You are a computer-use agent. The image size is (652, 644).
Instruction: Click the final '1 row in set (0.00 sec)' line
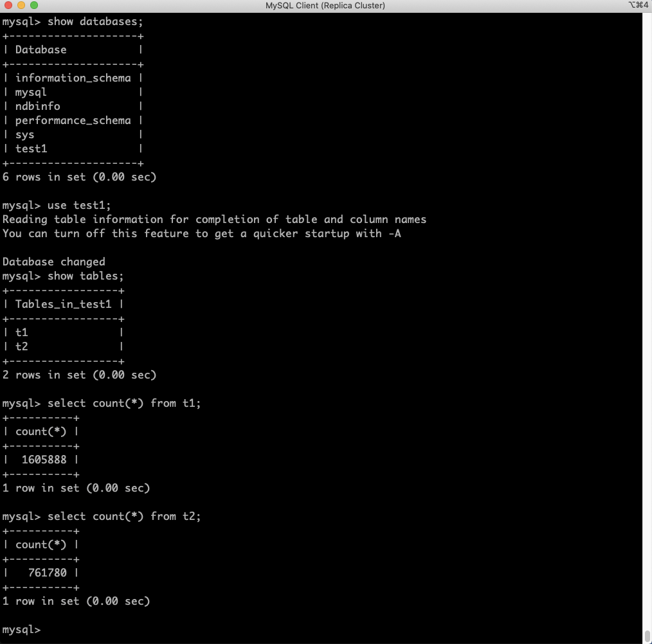pos(76,601)
